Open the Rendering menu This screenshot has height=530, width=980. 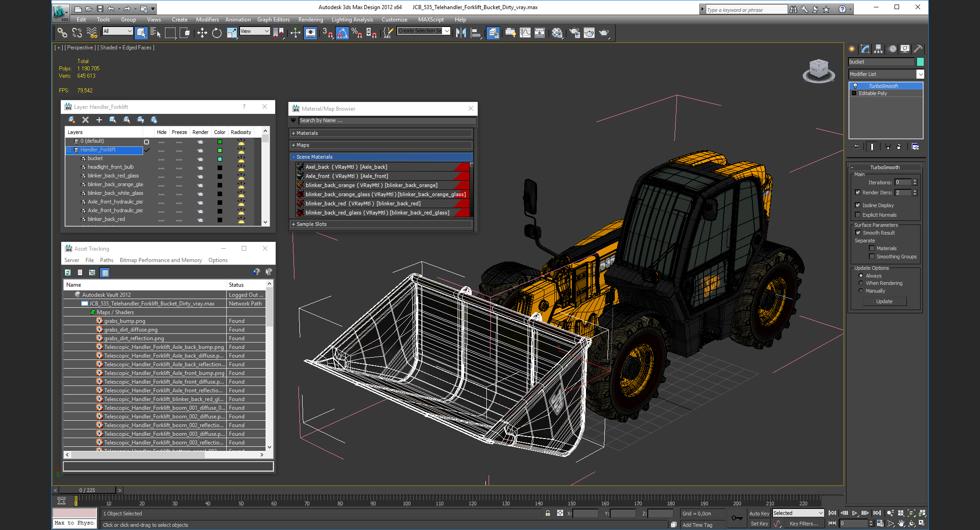(310, 20)
